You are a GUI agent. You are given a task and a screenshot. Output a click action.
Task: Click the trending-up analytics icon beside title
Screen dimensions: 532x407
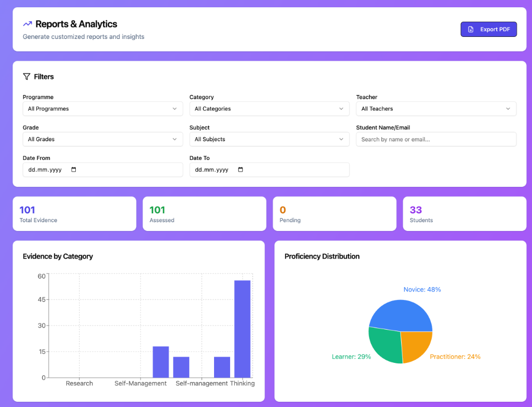28,24
